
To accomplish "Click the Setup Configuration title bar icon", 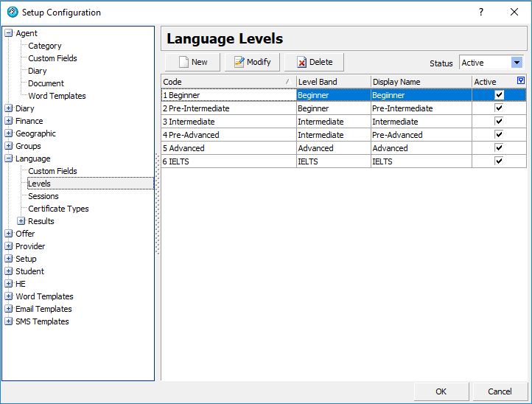I will (12, 12).
